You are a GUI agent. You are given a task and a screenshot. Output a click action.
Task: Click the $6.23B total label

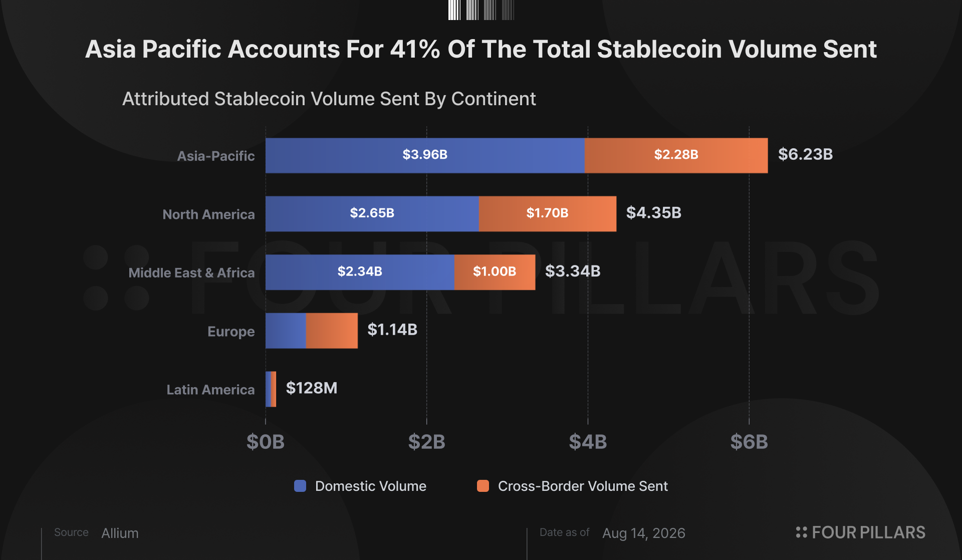coord(805,154)
